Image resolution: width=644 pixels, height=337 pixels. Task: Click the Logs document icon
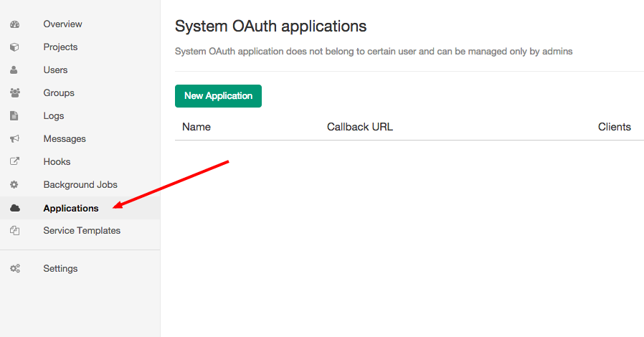click(x=14, y=116)
